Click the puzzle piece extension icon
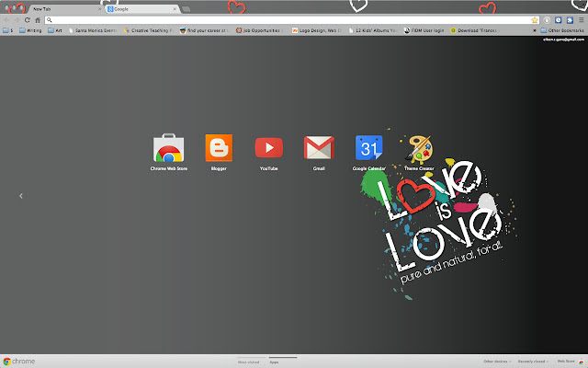 (x=570, y=20)
